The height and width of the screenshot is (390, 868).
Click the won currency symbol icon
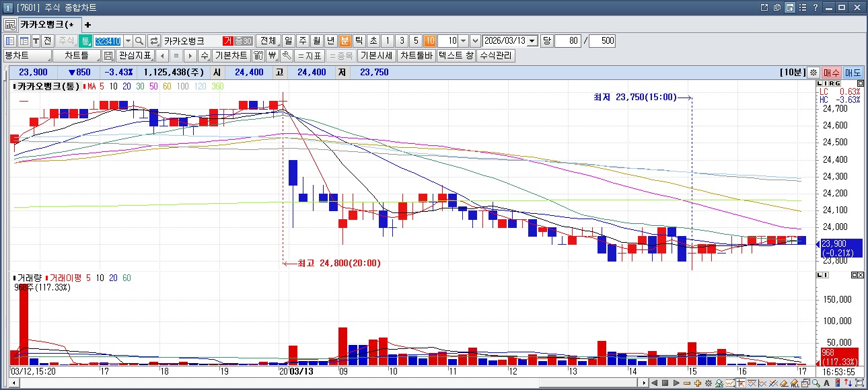273,56
